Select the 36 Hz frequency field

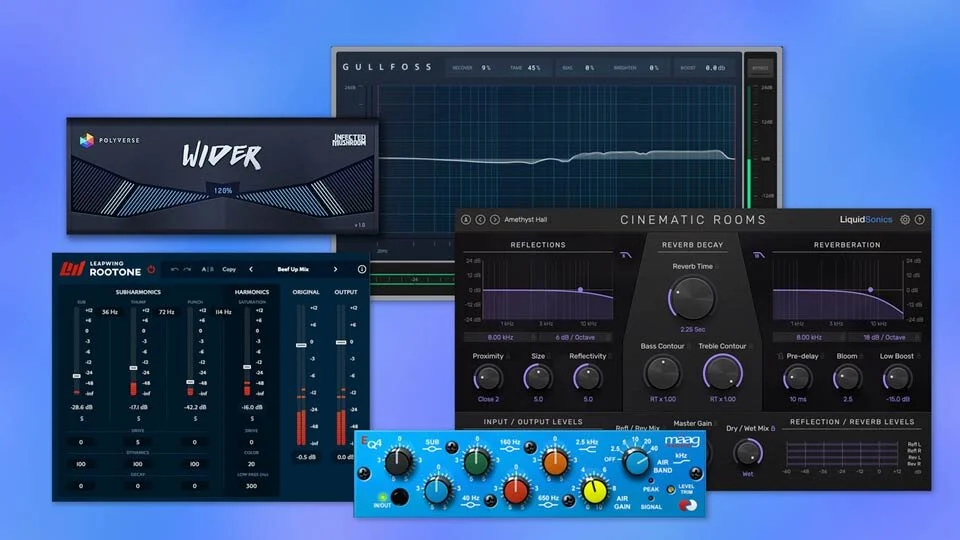(x=110, y=312)
